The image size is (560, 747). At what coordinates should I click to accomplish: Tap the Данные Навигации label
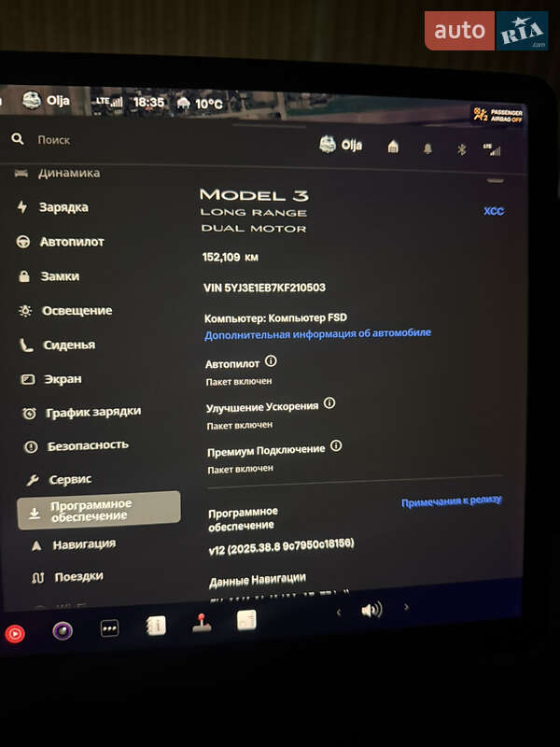258,580
